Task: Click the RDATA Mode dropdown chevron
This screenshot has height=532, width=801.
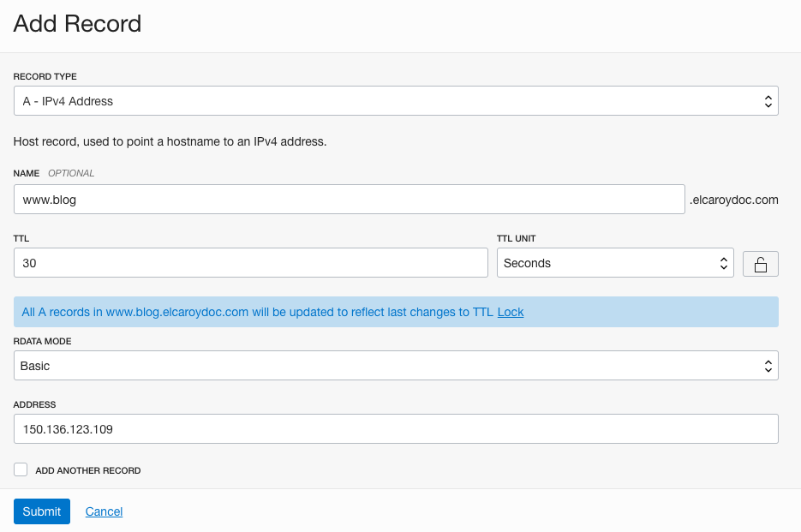Action: [768, 365]
